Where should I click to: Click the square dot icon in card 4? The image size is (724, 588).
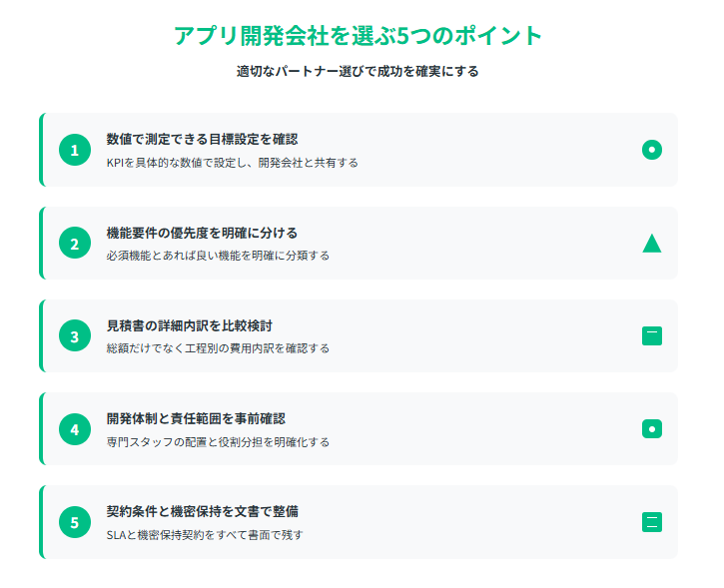pos(652,428)
